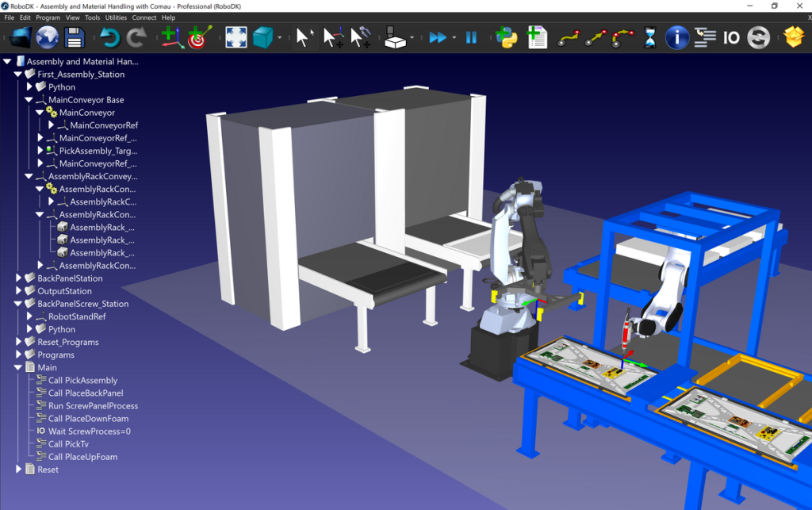Screen dimensions: 812x510
Task: Switch to isometric view using the cube icon
Action: click(262, 36)
